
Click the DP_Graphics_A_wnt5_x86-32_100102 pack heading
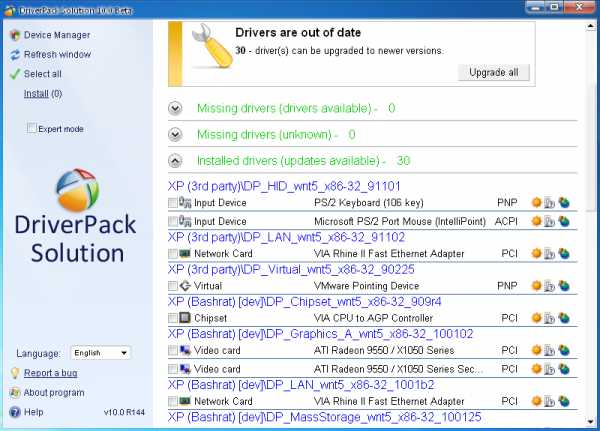321,334
